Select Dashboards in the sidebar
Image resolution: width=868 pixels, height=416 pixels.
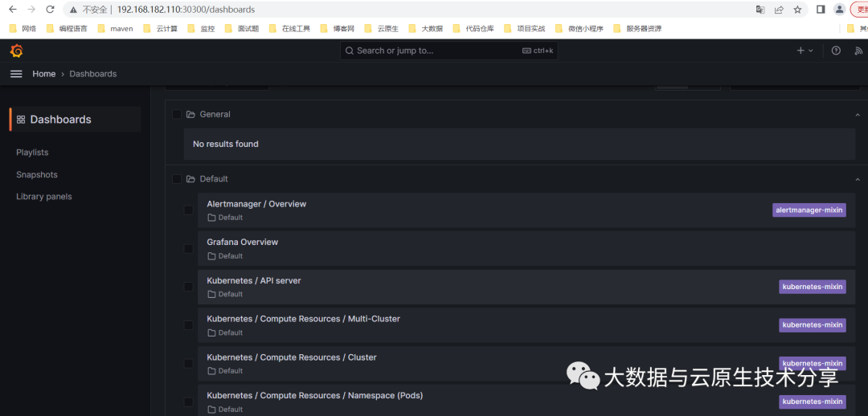tap(76, 120)
